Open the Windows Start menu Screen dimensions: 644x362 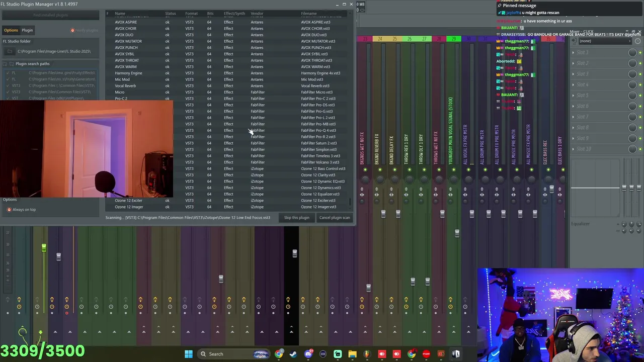click(x=188, y=354)
